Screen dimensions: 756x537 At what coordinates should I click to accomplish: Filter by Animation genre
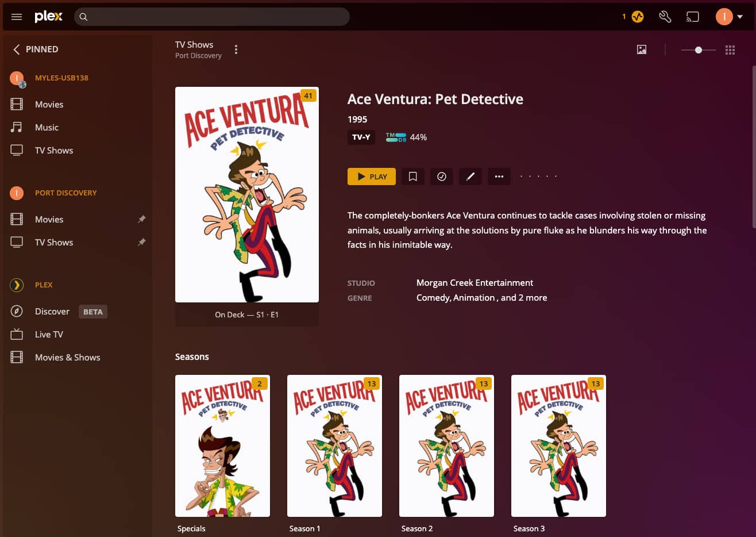tap(474, 298)
